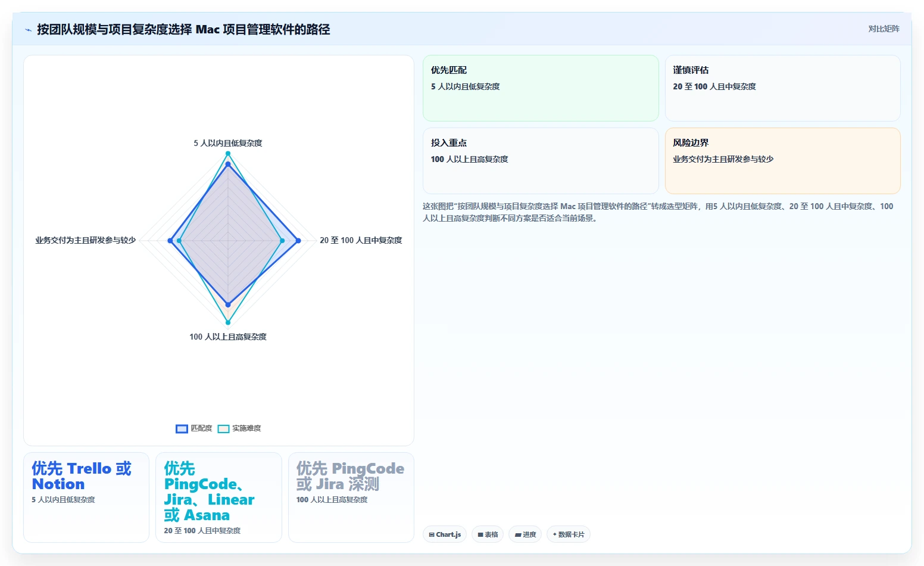The width and height of the screenshot is (924, 566).
Task: Click the 实施难度 data point on the 业务交付 axis
Action: 179,241
